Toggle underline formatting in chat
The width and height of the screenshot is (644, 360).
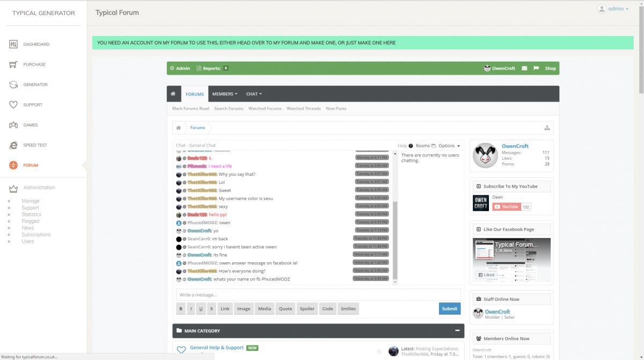click(x=201, y=308)
